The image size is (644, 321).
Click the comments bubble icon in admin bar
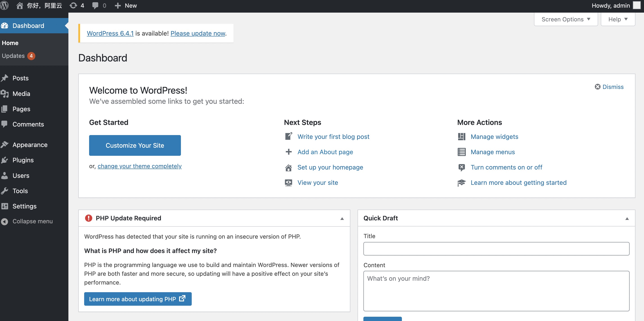pos(95,5)
